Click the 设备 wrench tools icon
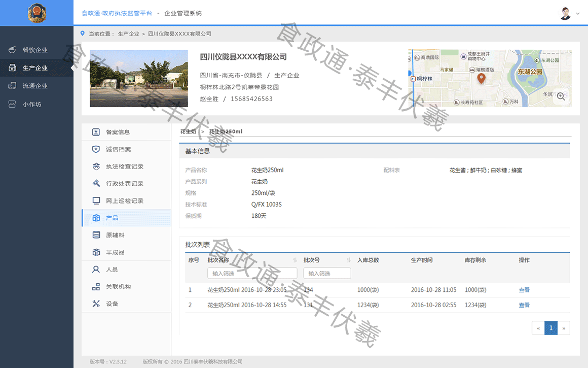Image resolution: width=588 pixels, height=368 pixels. click(96, 304)
